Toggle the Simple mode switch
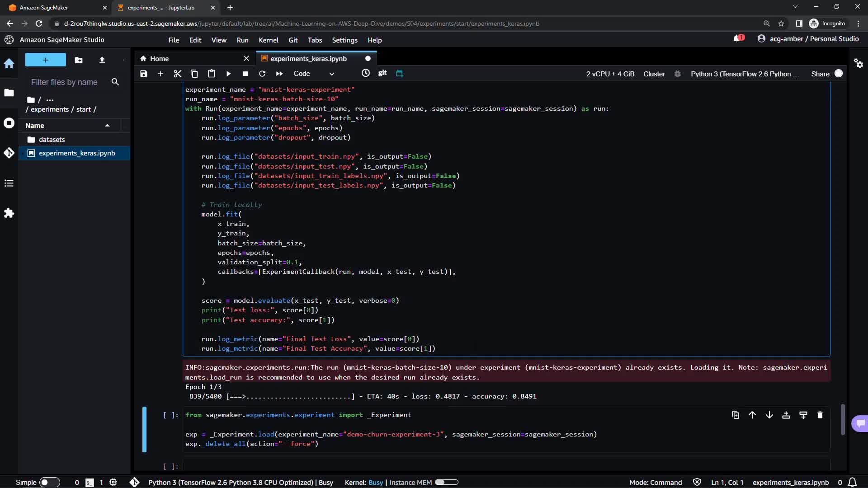The image size is (868, 488). coord(49,482)
